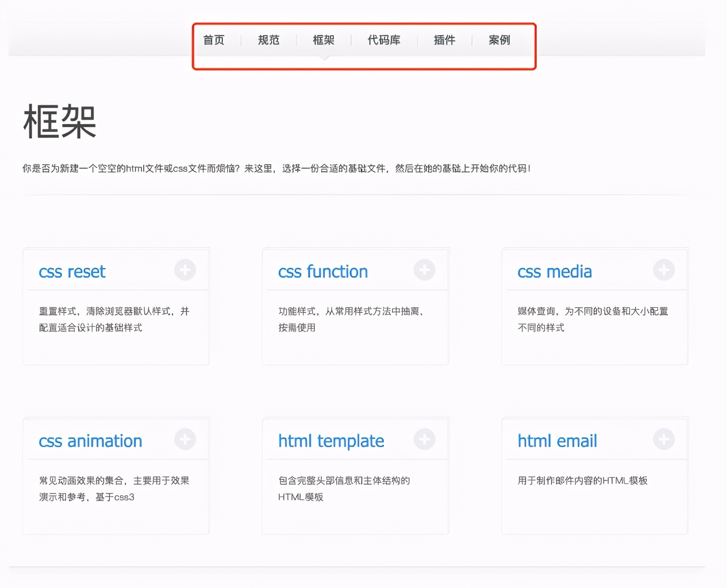Open the css reset link
727x588 pixels.
(72, 272)
